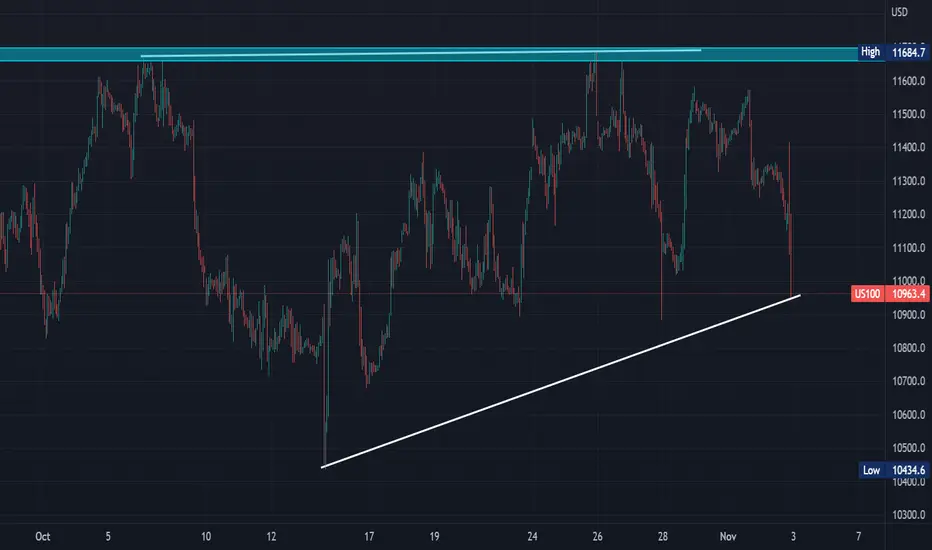Click the 10600.0 price axis label
932x550 pixels.
pos(909,415)
